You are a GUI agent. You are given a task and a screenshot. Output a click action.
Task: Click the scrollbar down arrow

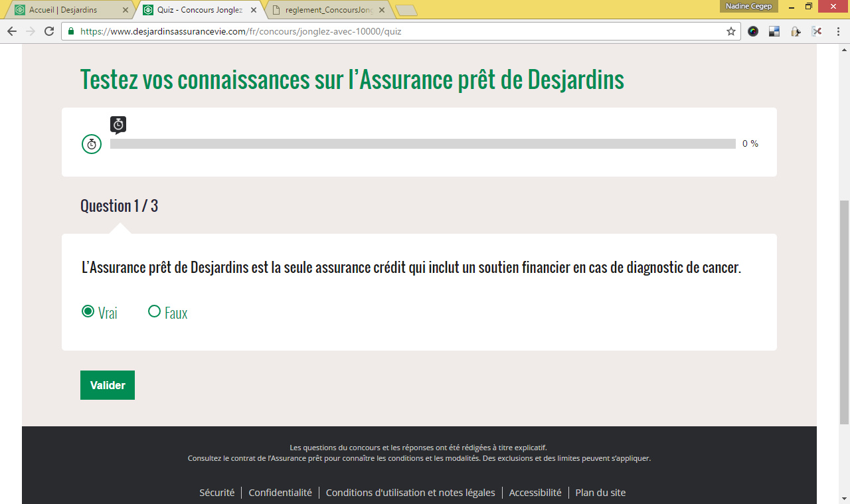click(844, 498)
